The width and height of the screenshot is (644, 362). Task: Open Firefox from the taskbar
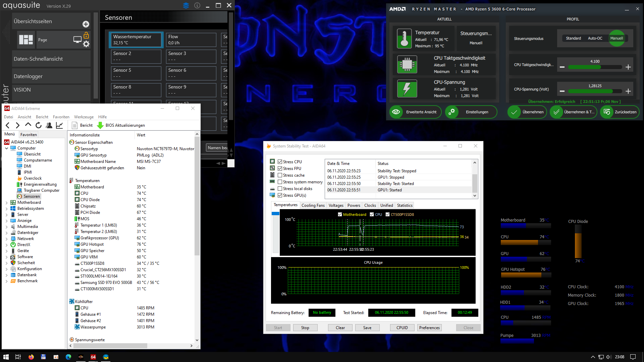pyautogui.click(x=31, y=357)
